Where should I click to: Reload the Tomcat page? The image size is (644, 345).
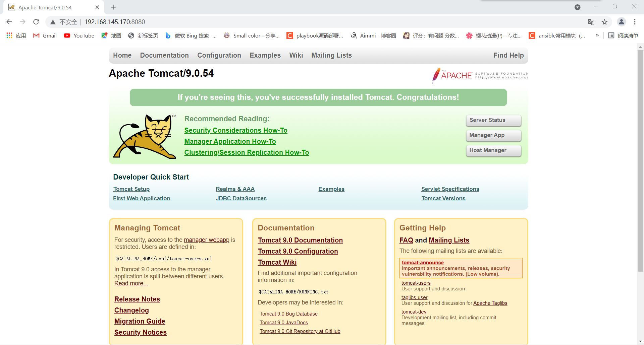36,22
